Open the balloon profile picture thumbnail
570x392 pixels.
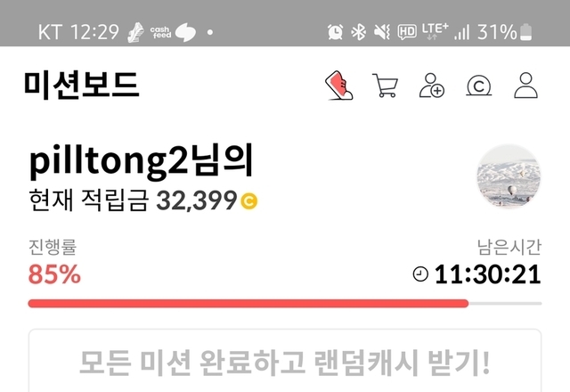click(509, 176)
